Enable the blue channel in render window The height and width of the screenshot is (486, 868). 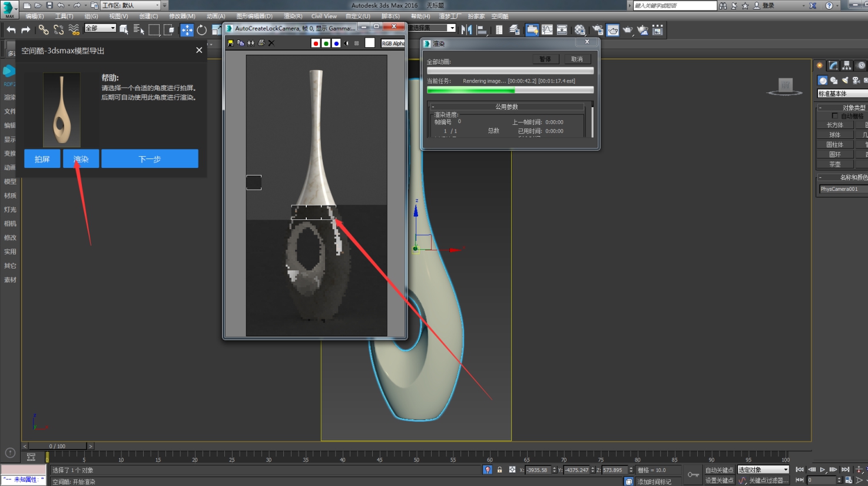[336, 43]
